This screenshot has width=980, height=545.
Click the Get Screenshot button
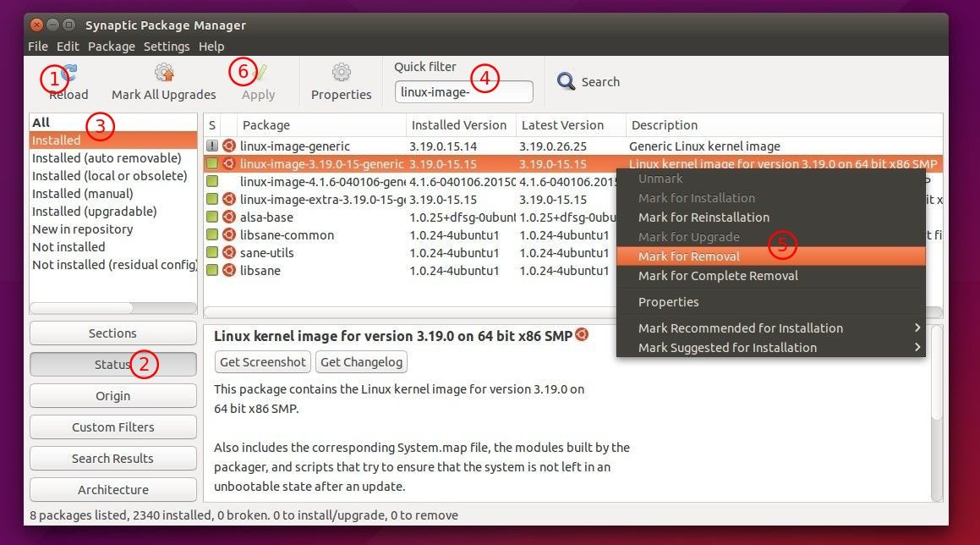coord(262,361)
